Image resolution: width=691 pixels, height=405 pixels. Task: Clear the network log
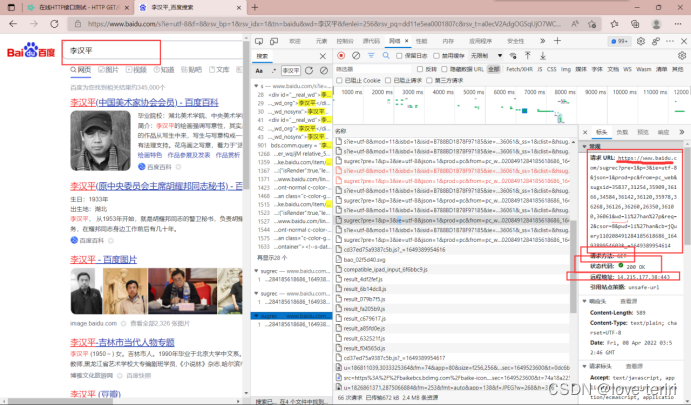pos(356,56)
